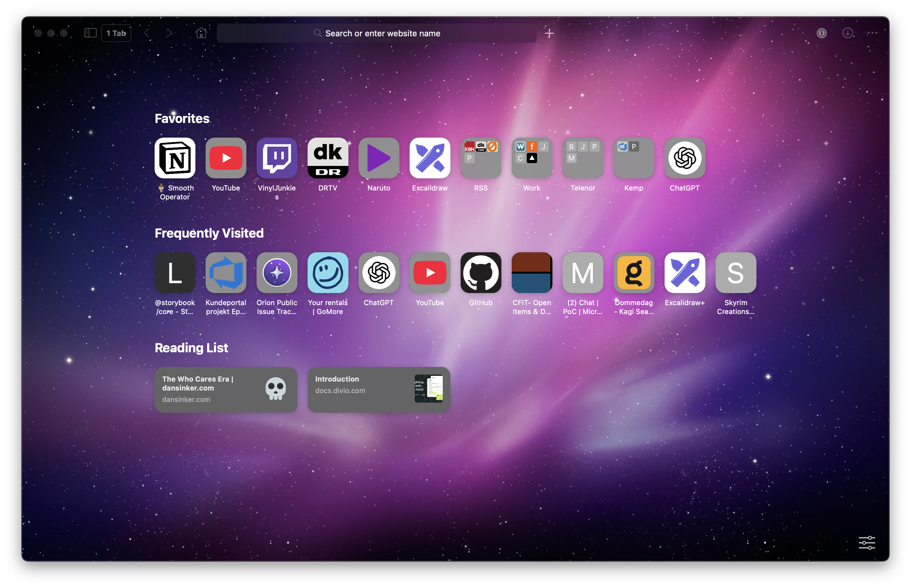Expand the RSS favorites folder
Screen dimensions: 911x588
[x=480, y=158]
